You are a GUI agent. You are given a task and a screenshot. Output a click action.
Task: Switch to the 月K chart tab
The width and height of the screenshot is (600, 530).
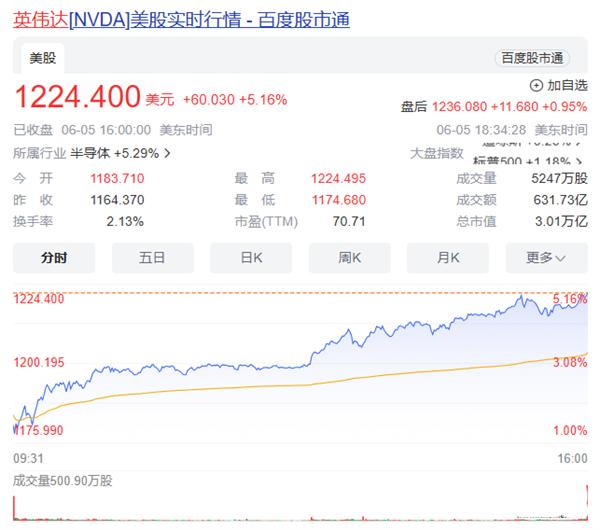point(448,258)
